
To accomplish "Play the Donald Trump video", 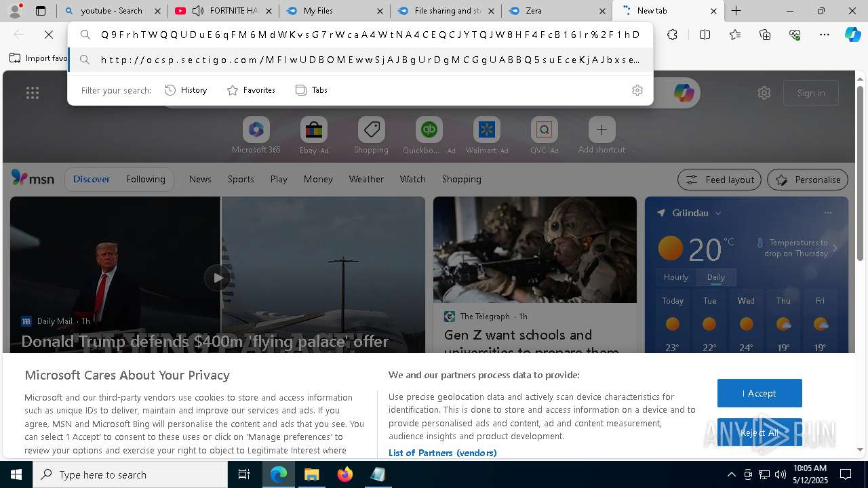I will (x=218, y=277).
